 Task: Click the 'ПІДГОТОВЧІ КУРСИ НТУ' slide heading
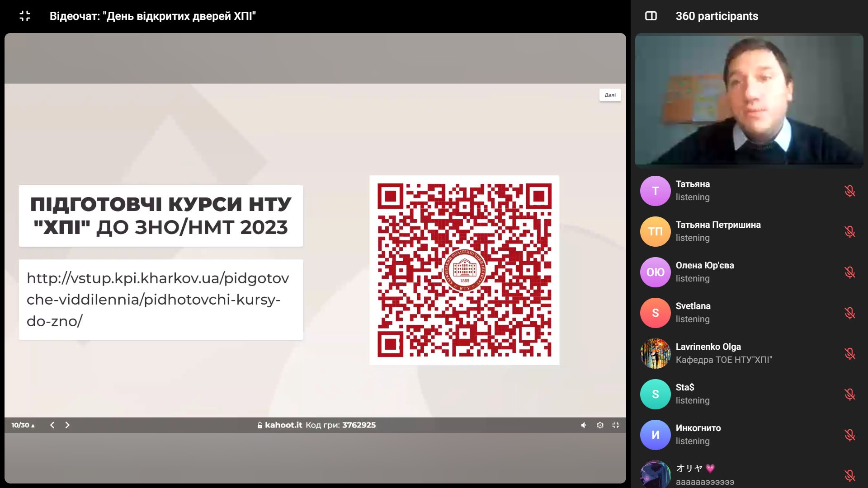pos(161,216)
